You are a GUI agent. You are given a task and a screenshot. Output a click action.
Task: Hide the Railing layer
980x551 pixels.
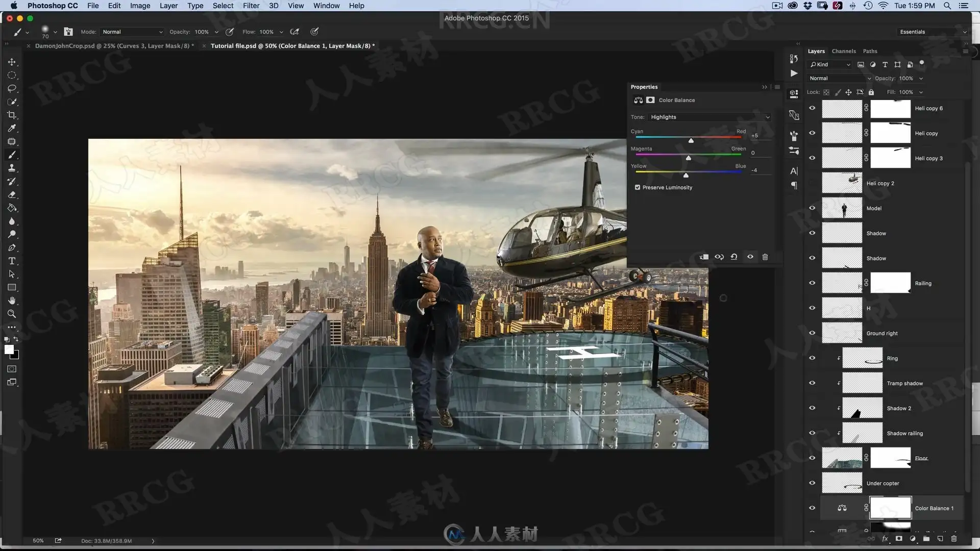point(812,283)
